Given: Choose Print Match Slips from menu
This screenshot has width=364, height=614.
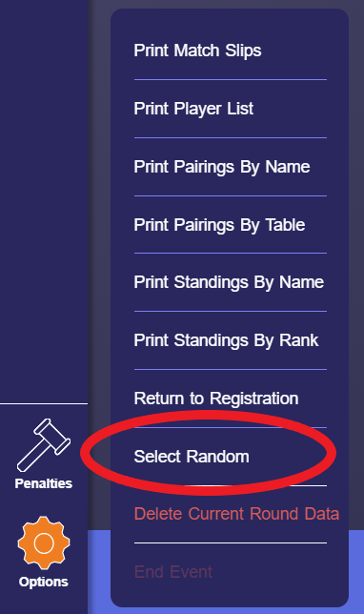Looking at the screenshot, I should click(x=197, y=51).
